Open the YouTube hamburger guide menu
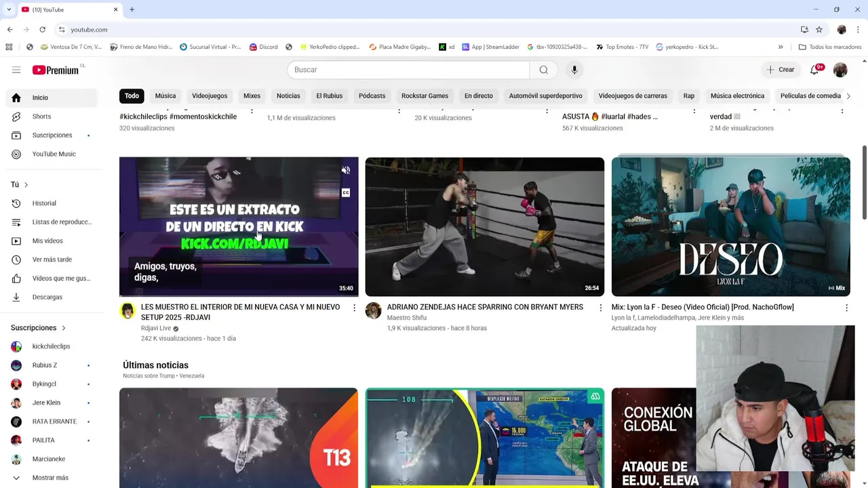 tap(16, 70)
